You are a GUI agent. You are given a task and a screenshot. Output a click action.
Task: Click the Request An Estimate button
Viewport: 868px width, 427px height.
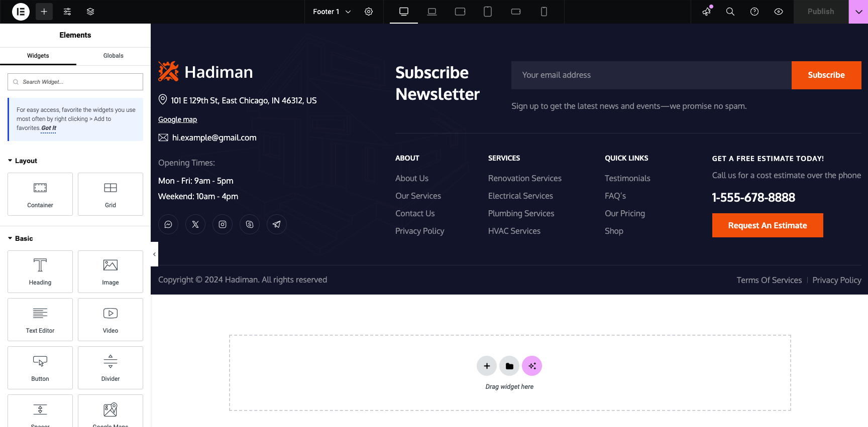[x=768, y=225]
